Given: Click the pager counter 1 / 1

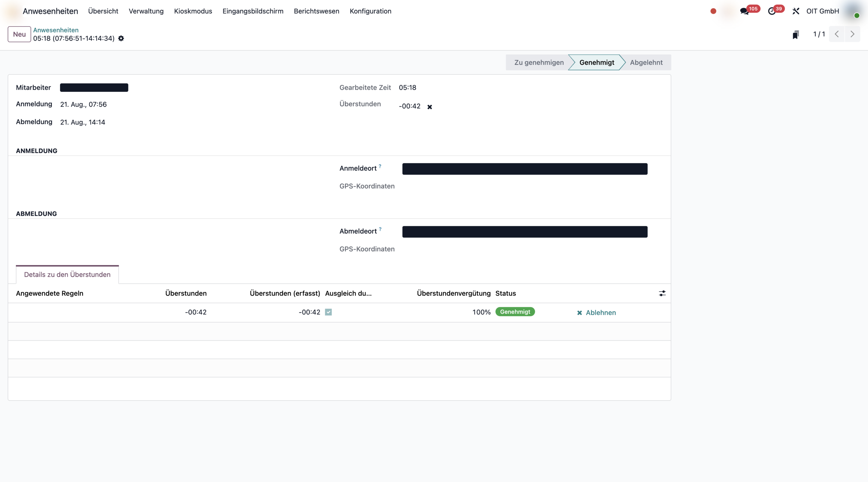Looking at the screenshot, I should click(819, 34).
